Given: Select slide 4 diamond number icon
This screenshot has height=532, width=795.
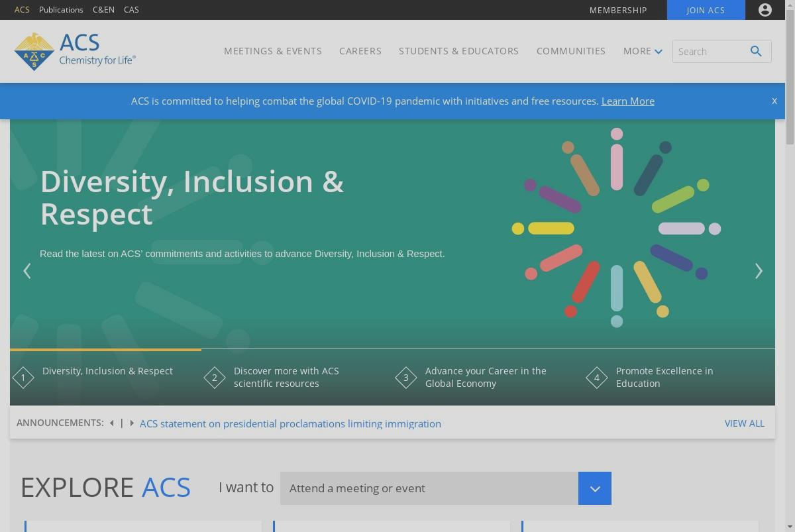Looking at the screenshot, I should (597, 378).
